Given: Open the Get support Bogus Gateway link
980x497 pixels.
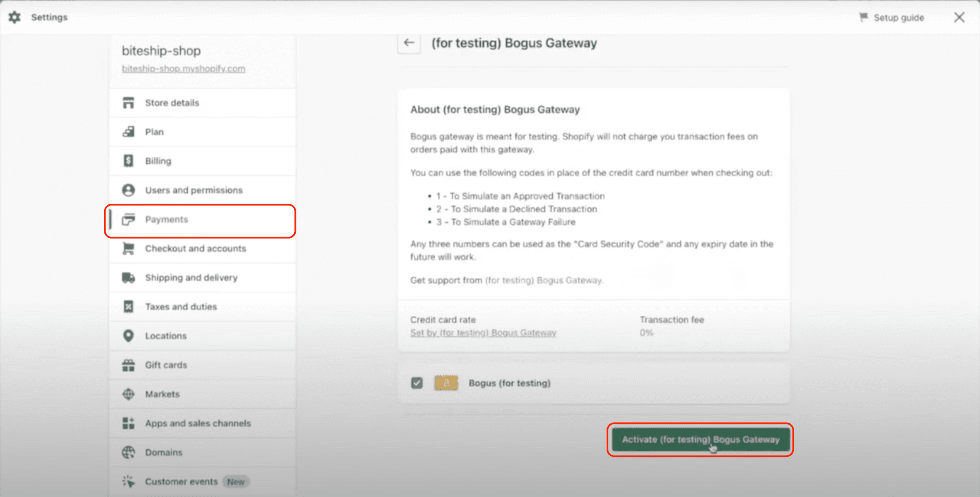Looking at the screenshot, I should coord(544,280).
